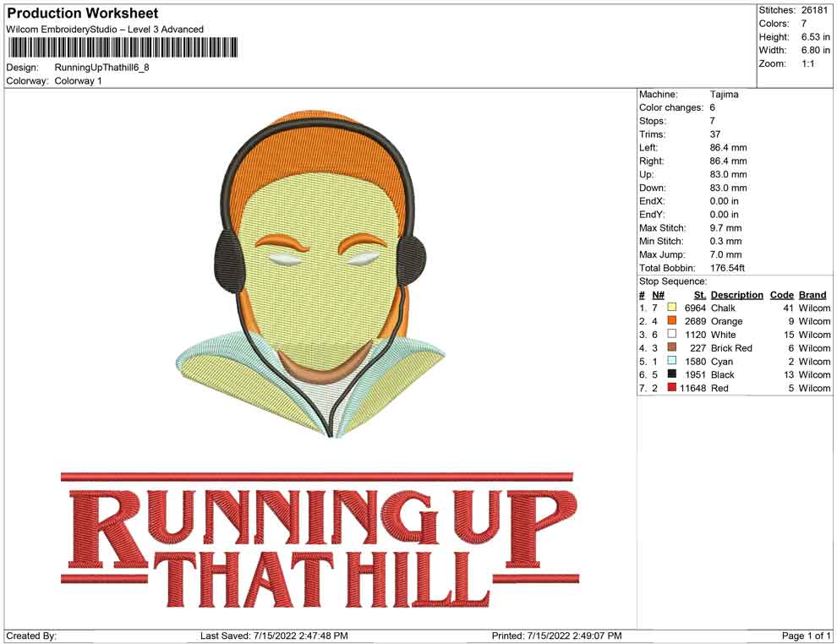
Task: Click the 'Chalk' description in row 1
Action: (x=723, y=308)
